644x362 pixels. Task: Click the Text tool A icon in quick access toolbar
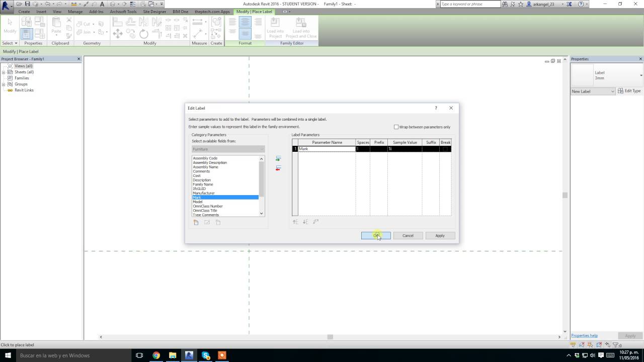102,4
